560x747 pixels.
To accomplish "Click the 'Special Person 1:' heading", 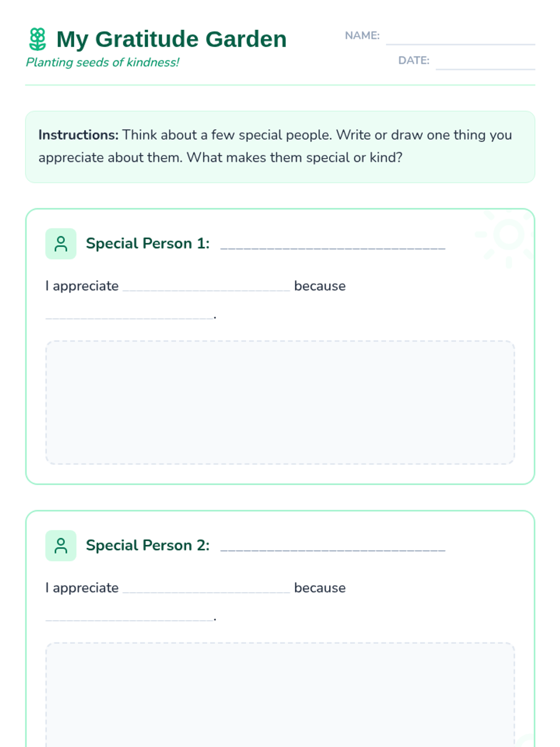I will [147, 244].
